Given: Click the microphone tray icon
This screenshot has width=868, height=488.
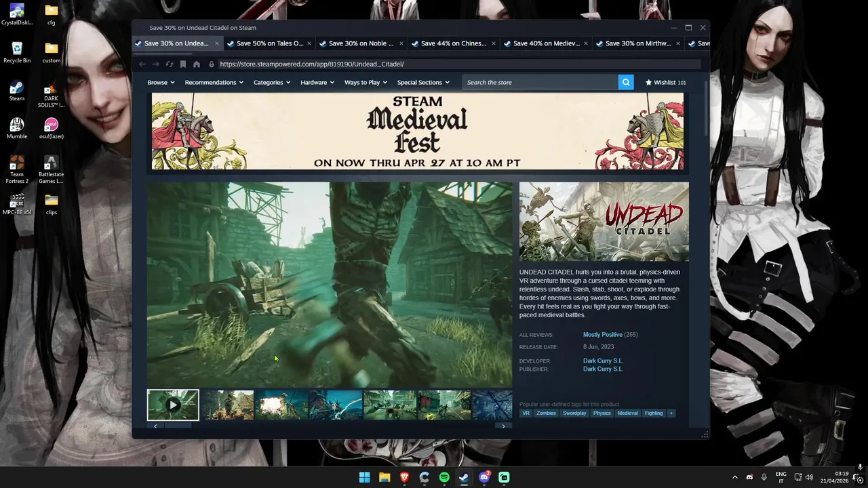Looking at the screenshot, I should click(764, 477).
